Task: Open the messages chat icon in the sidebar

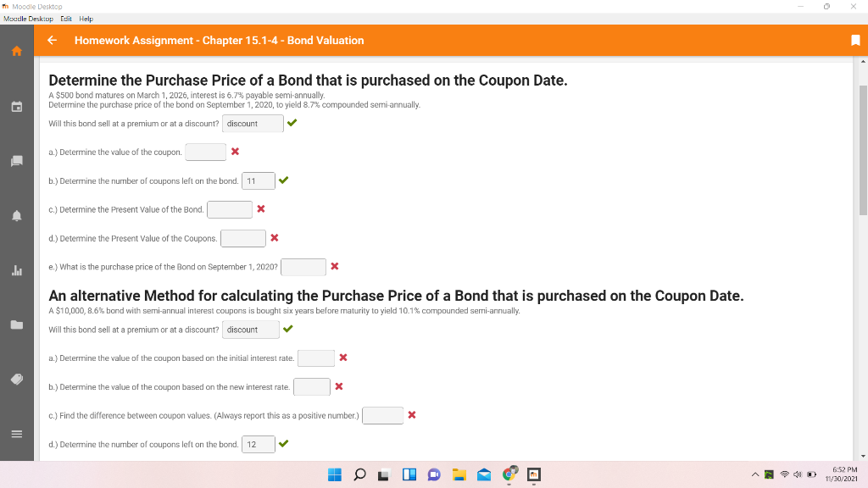Action: [x=17, y=161]
